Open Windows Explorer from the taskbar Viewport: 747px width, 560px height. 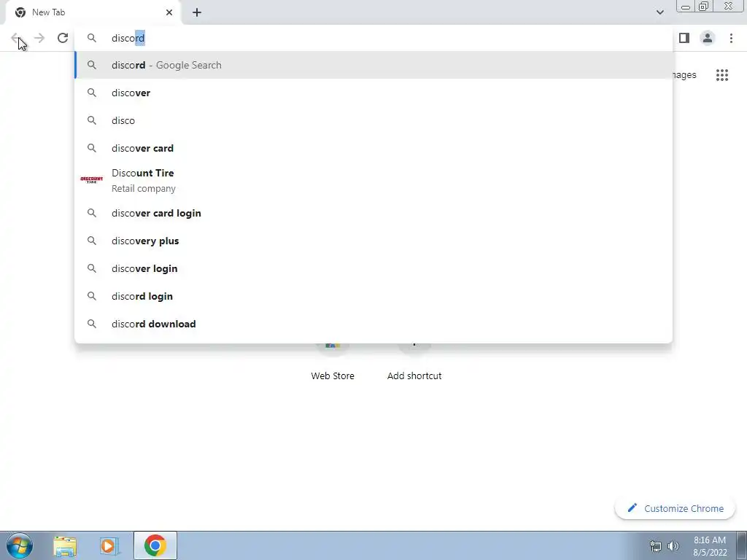(x=65, y=545)
